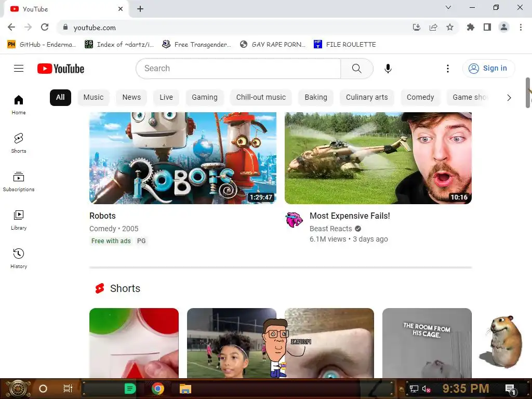Open a new Chrome tab

[x=140, y=9]
